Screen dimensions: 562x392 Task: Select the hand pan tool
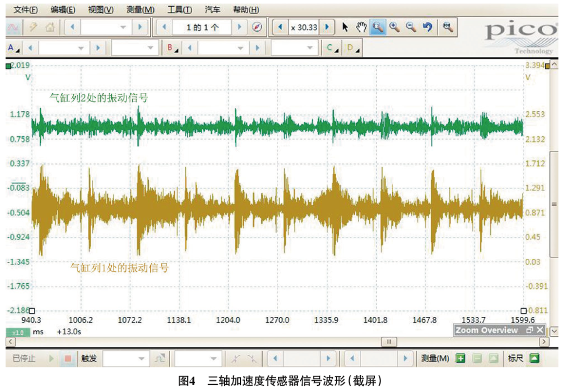point(361,27)
